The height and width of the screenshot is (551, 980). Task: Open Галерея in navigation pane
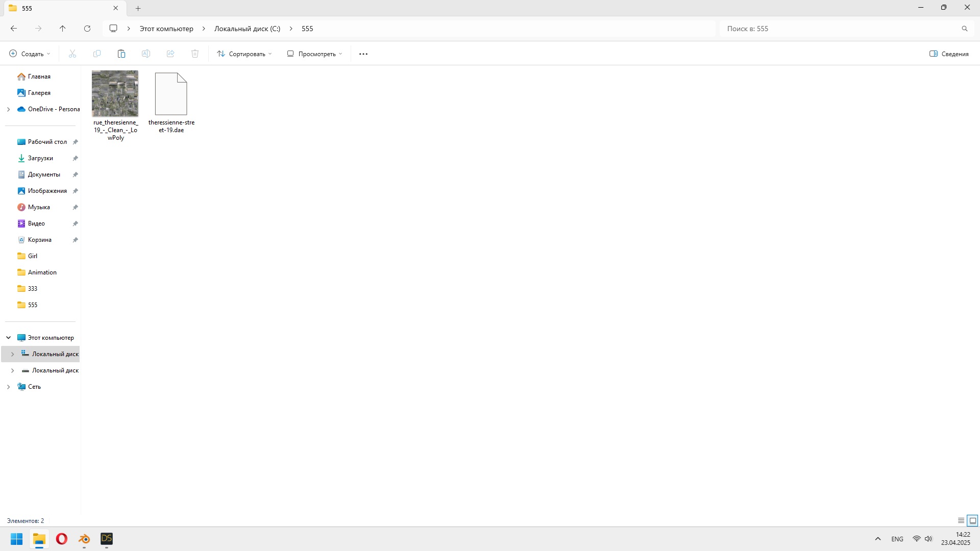click(x=39, y=93)
